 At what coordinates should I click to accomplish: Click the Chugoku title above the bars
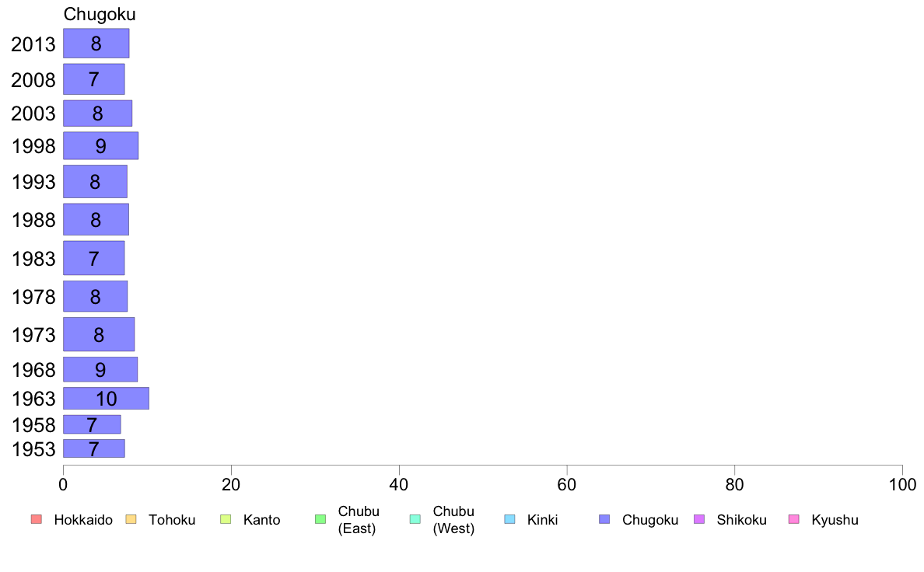(100, 14)
